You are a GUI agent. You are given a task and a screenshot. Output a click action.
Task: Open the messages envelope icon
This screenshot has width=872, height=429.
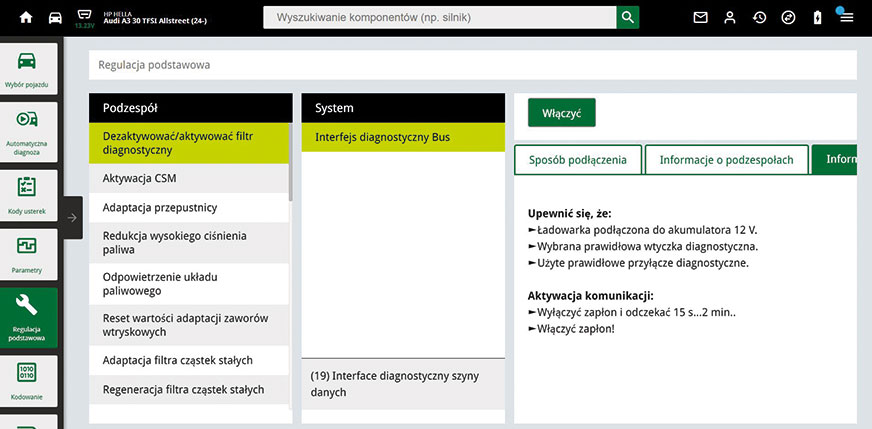tap(700, 18)
